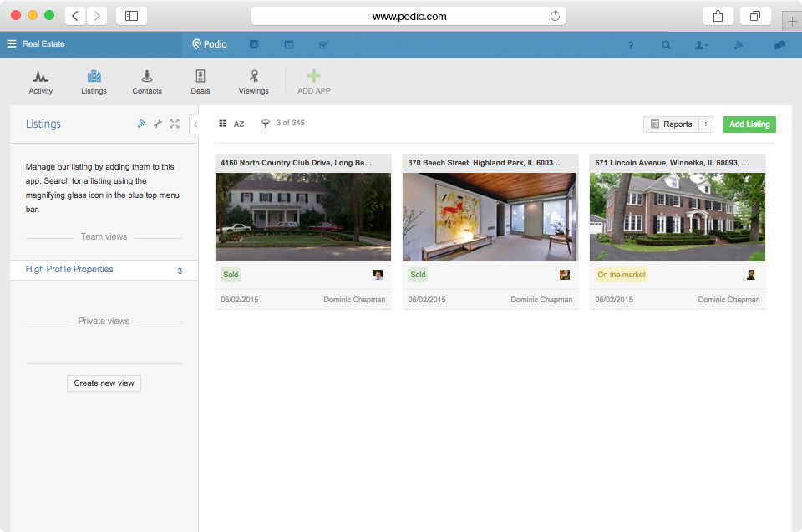Toggle the Real Estate workspace hamburger menu
This screenshot has width=802, height=532.
pos(12,44)
